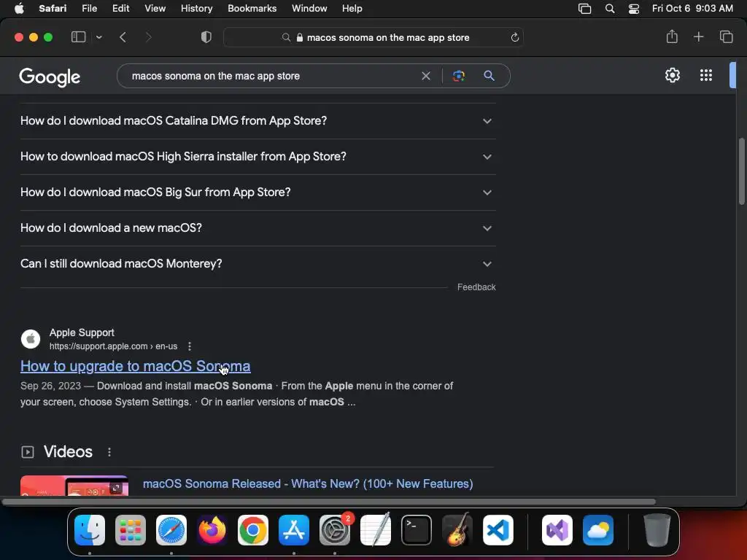
Task: Open a new tab with the plus icon
Action: pyautogui.click(x=698, y=36)
